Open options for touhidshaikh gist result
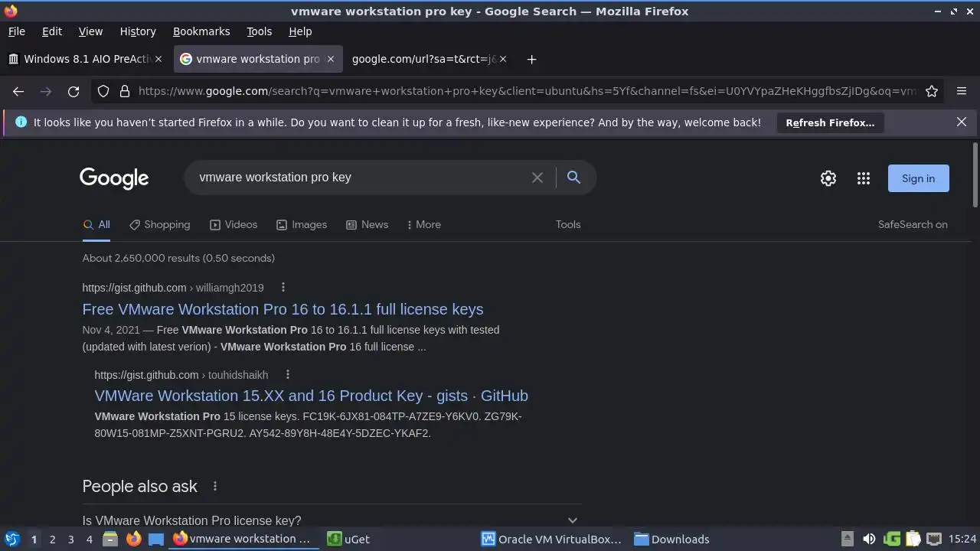Image resolution: width=980 pixels, height=551 pixels. 287,375
